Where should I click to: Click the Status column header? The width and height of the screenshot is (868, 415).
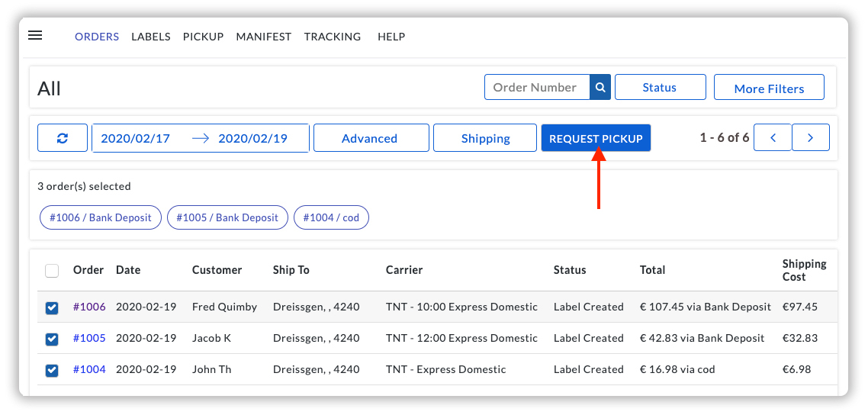click(570, 270)
